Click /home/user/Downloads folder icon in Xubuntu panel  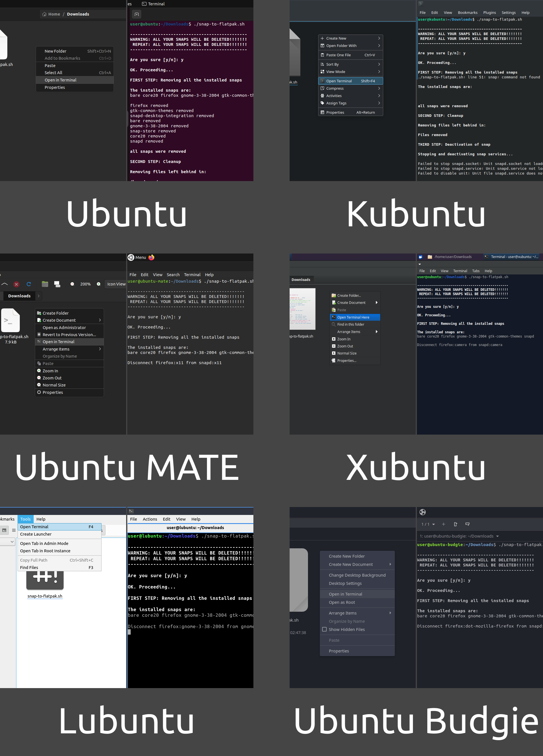pos(430,257)
